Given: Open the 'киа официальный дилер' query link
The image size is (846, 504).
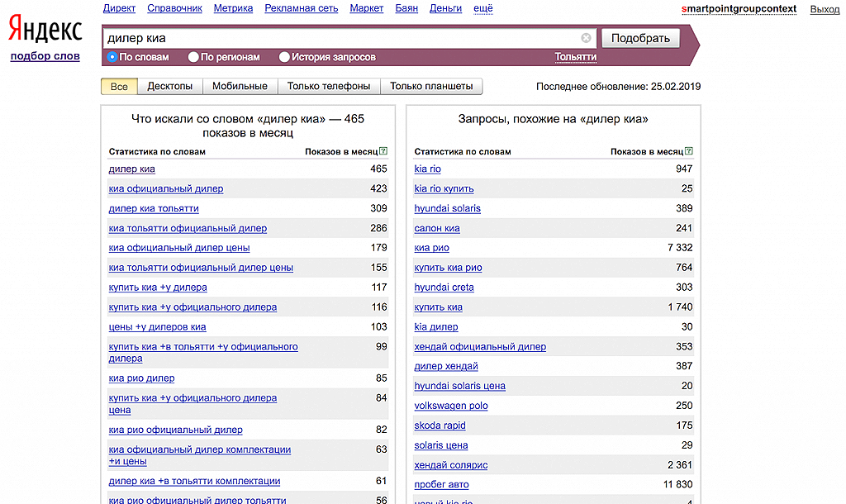Looking at the screenshot, I should (165, 188).
